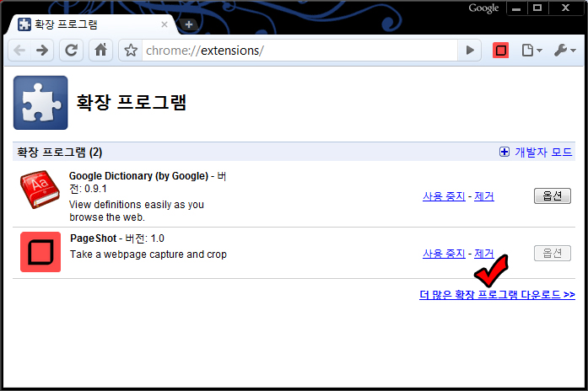
Task: Close the 확장 프로그램 tab
Action: (165, 24)
